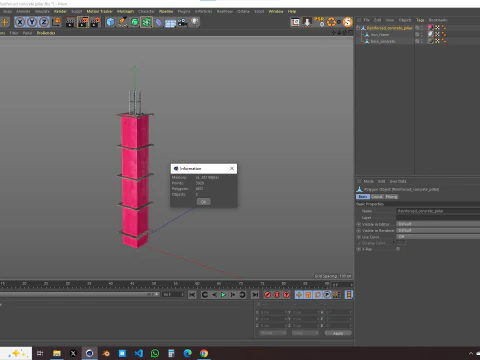
Task: Toggle visibility dots for base_concrete
Action: 422,41
